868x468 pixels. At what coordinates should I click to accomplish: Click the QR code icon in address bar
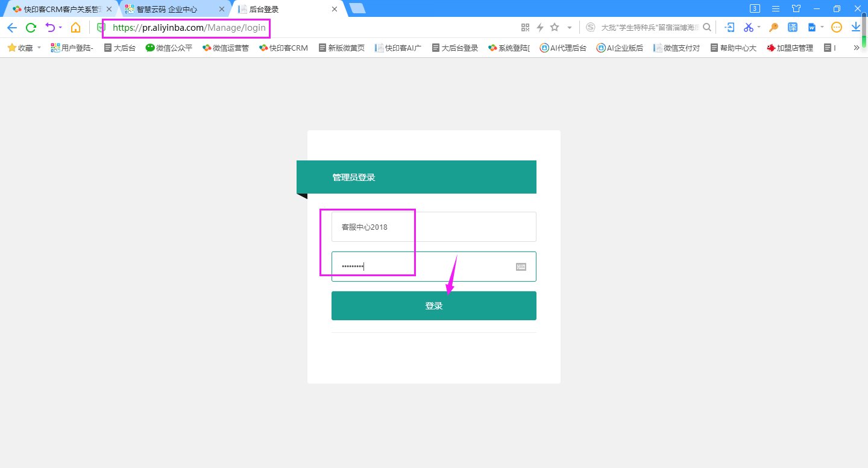[x=525, y=27]
